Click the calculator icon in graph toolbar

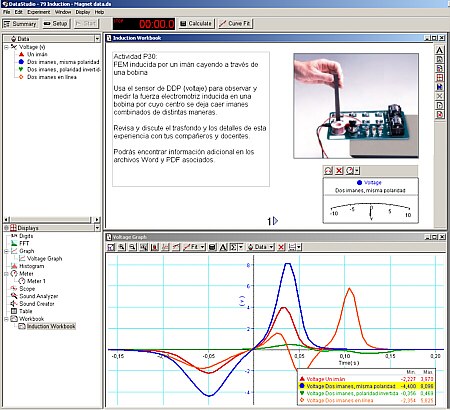pyautogui.click(x=212, y=247)
